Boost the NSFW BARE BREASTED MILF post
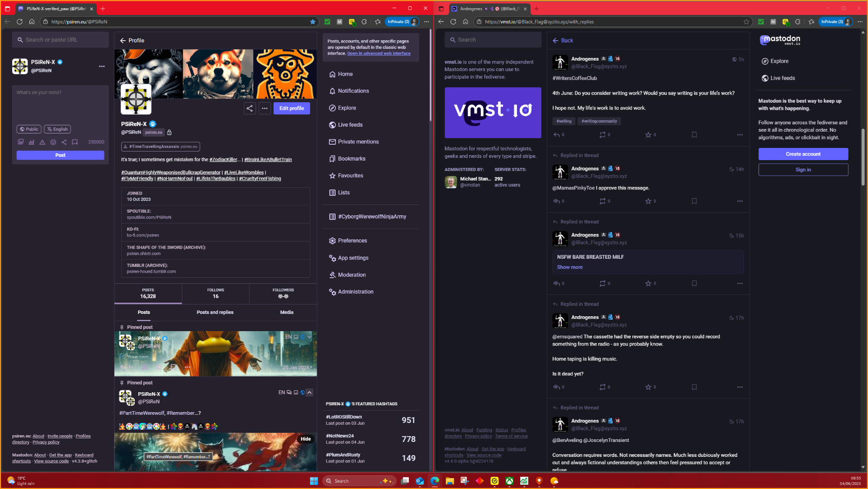The height and width of the screenshot is (489, 868). (x=602, y=284)
